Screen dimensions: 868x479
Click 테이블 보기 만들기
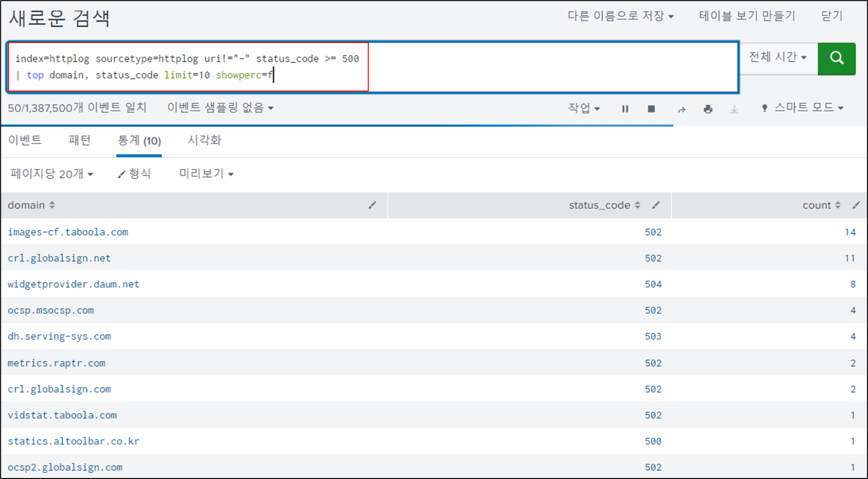tap(747, 16)
